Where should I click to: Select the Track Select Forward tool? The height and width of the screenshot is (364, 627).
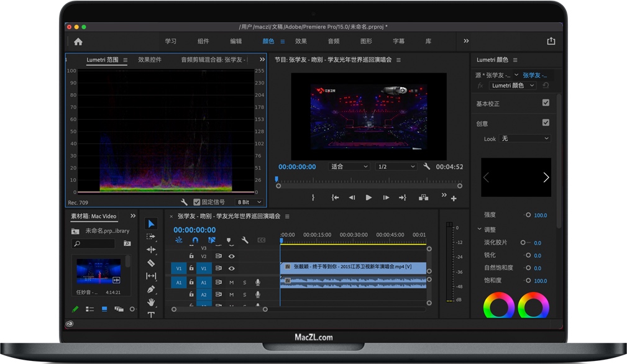(151, 237)
